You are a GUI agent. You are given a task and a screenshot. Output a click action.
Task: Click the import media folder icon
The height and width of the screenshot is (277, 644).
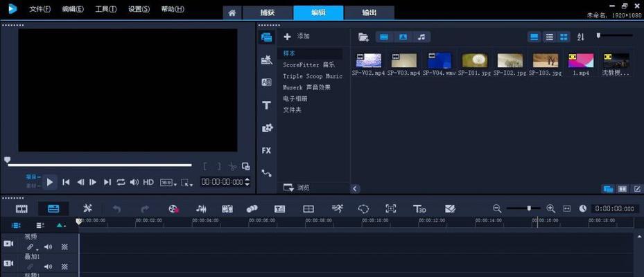pos(363,37)
